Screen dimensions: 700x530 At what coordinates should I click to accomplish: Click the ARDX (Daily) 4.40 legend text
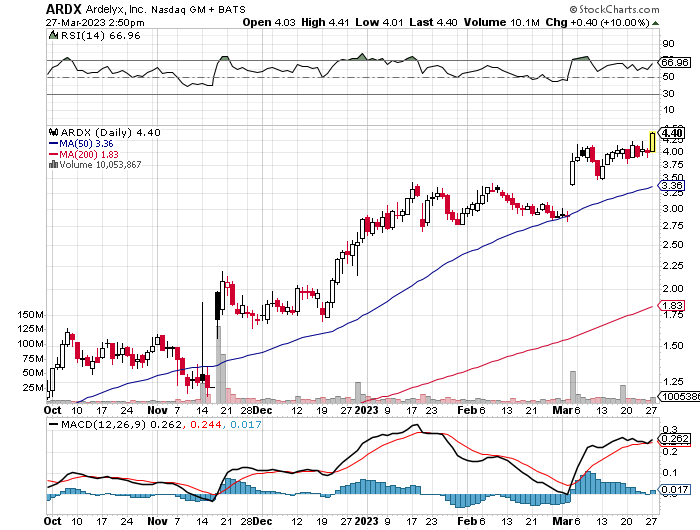pyautogui.click(x=110, y=133)
